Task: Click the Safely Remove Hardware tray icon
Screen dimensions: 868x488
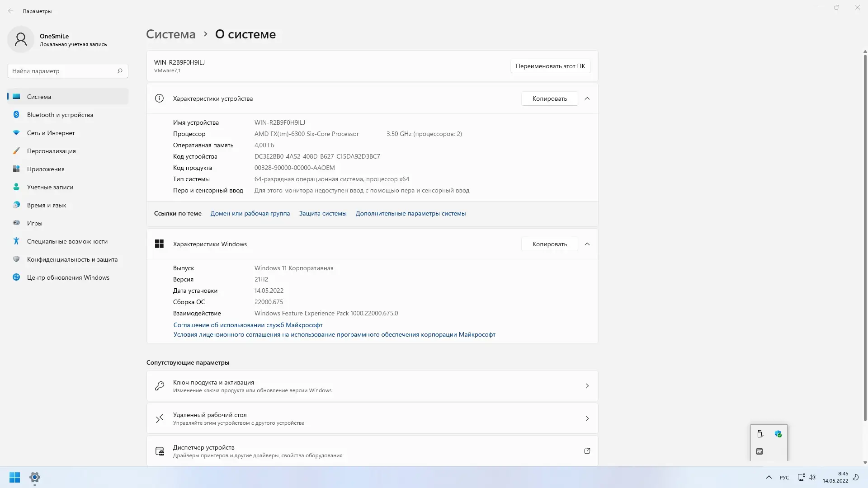Action: tap(760, 434)
